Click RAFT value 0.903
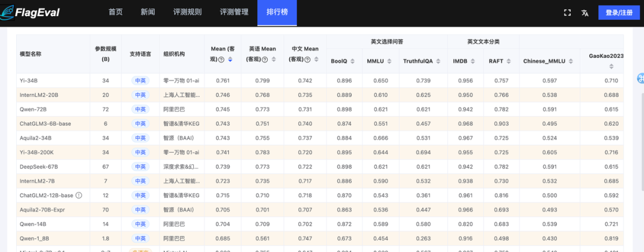The width and height of the screenshot is (644, 252). (501, 123)
